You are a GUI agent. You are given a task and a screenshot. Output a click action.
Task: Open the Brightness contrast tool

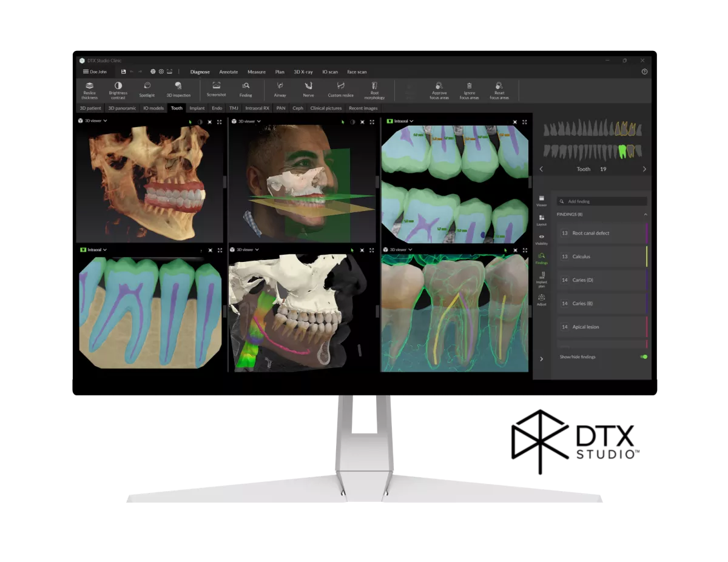pos(118,90)
